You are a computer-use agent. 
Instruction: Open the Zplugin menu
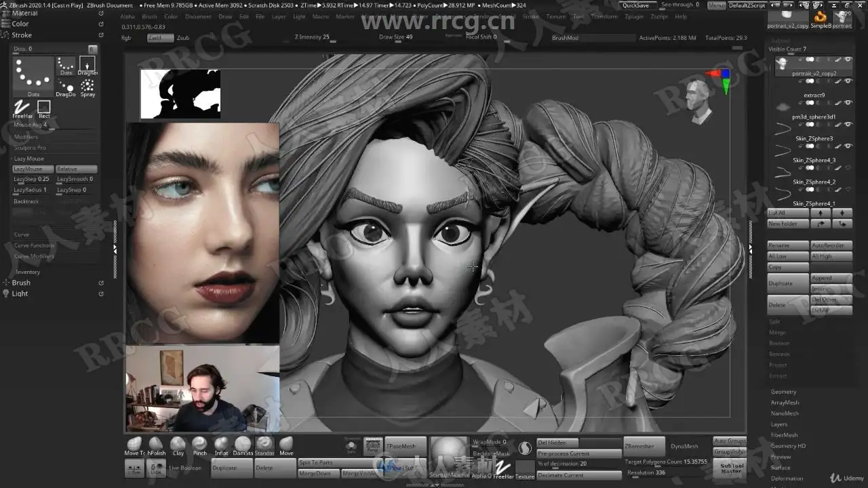tap(634, 16)
